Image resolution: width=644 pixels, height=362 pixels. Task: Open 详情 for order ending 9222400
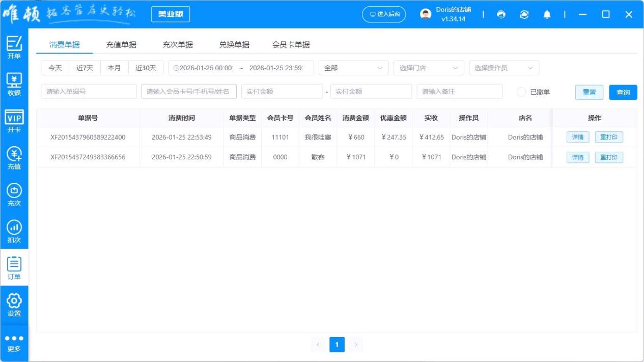578,137
